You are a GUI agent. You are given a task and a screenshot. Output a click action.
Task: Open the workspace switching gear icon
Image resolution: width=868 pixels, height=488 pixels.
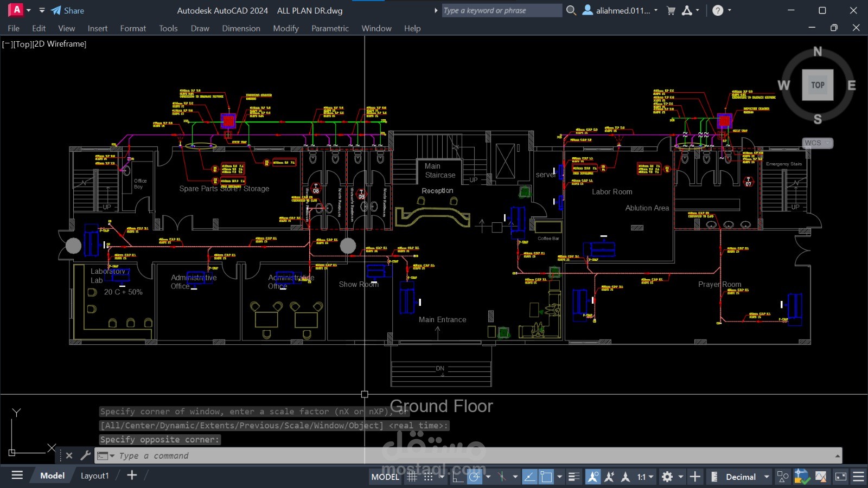[667, 477]
